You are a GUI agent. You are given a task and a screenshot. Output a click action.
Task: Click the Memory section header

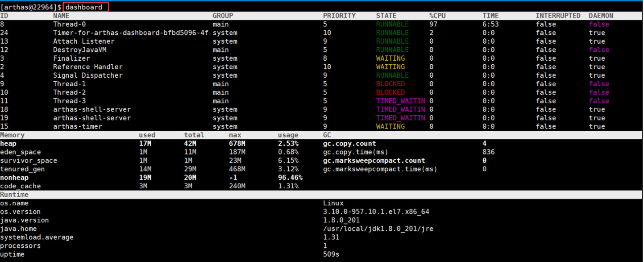pyautogui.click(x=12, y=135)
